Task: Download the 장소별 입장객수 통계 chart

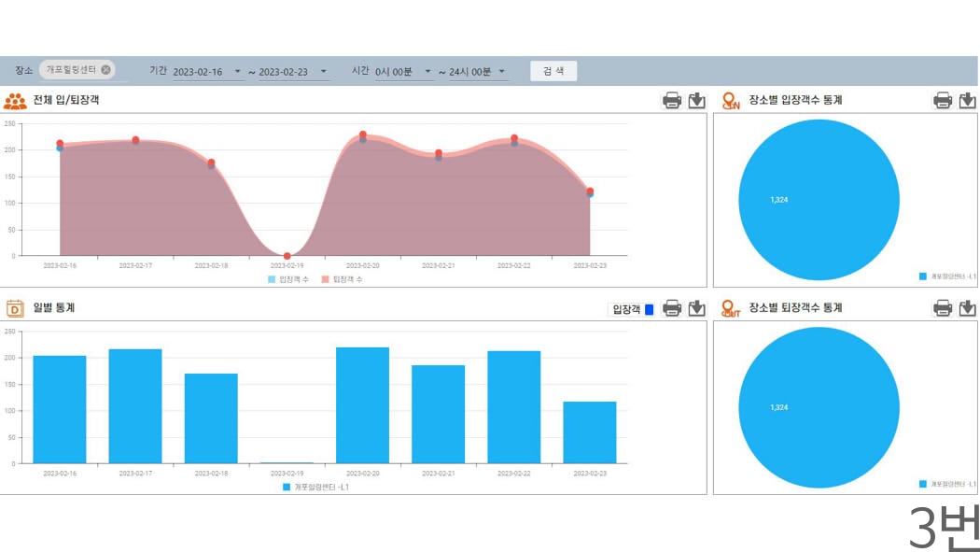Action: pyautogui.click(x=968, y=101)
